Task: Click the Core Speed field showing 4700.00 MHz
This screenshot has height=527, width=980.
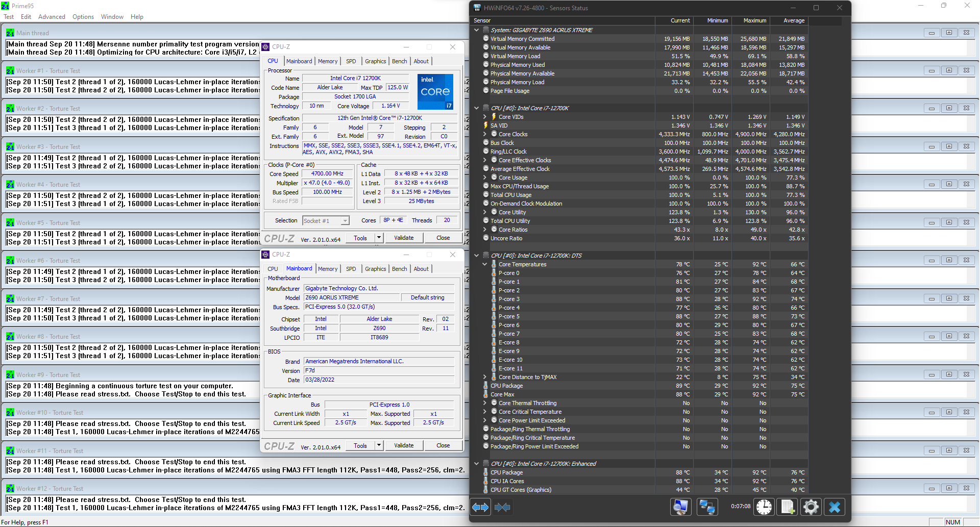Action: click(327, 173)
